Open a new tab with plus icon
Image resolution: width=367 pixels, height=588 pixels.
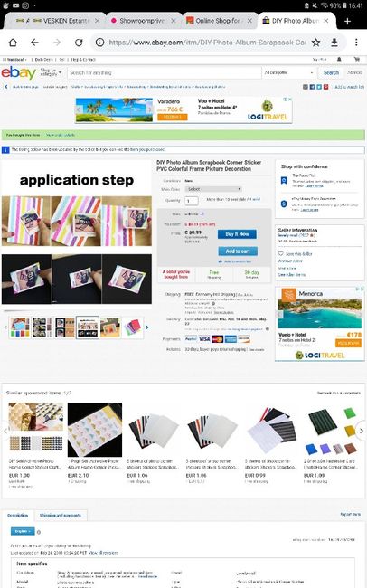pos(347,21)
